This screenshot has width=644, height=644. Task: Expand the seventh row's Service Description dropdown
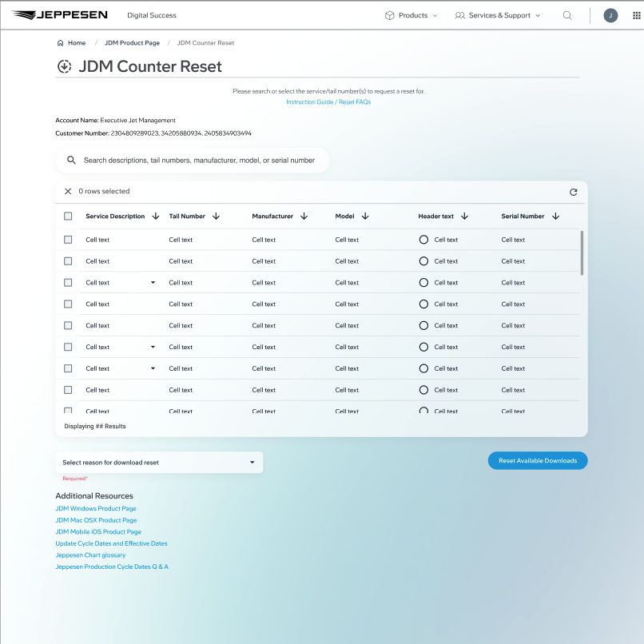tap(153, 368)
